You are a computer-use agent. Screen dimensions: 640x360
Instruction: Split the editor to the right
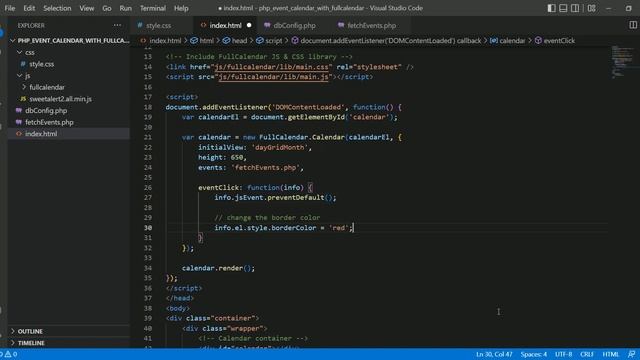click(x=633, y=25)
